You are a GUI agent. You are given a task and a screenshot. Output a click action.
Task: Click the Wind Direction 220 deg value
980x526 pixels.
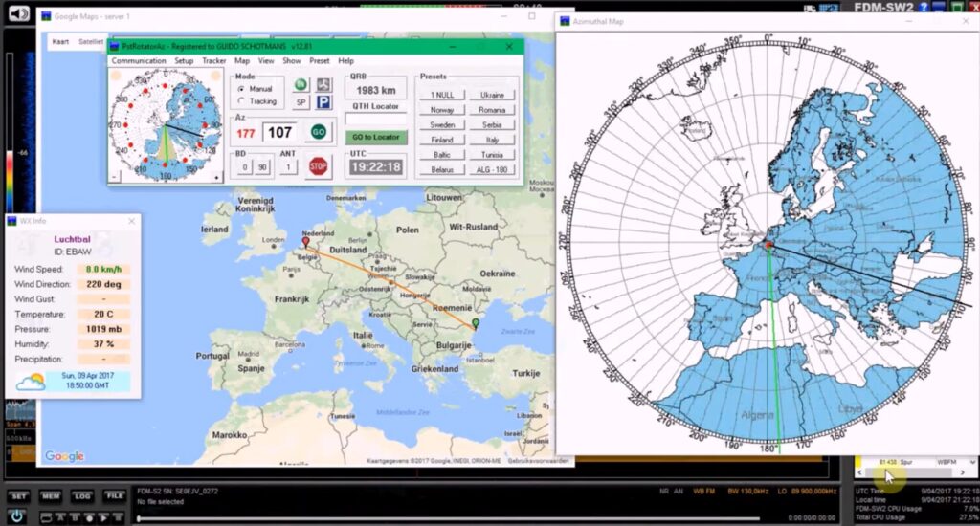103,284
